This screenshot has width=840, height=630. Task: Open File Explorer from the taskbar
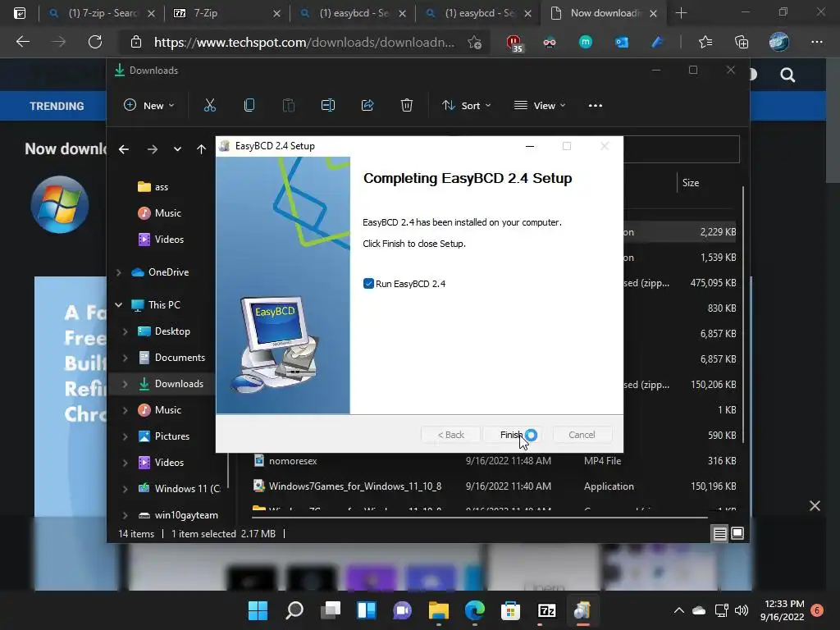pos(438,610)
